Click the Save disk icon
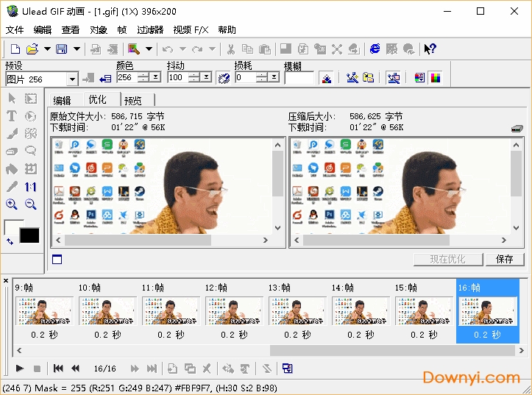This screenshot has width=532, height=395. (x=62, y=49)
